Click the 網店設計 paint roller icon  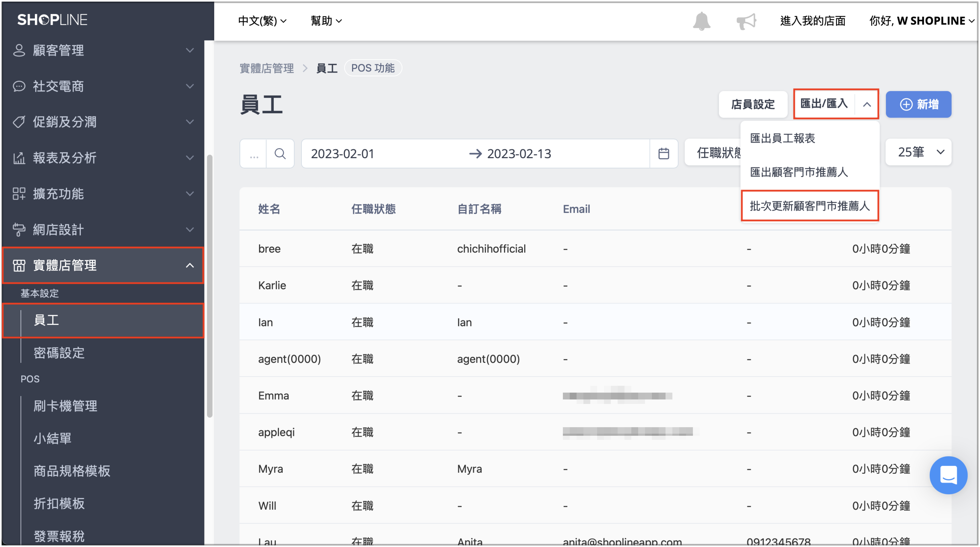pyautogui.click(x=19, y=230)
